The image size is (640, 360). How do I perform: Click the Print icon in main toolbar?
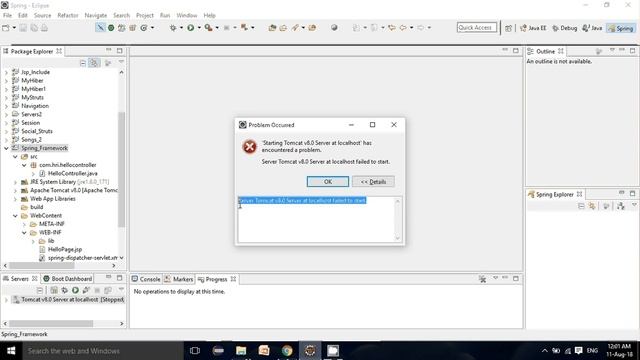click(44, 28)
